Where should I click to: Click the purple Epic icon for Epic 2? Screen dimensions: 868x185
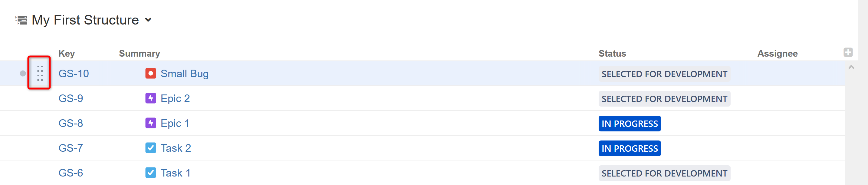[150, 98]
